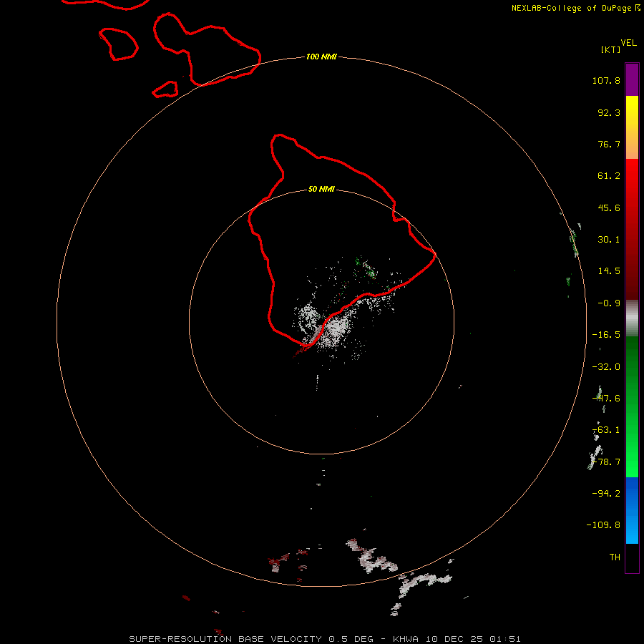Click the -63.1 velocity scale value
Image resolution: width=644 pixels, height=644 pixels.
[x=606, y=430]
